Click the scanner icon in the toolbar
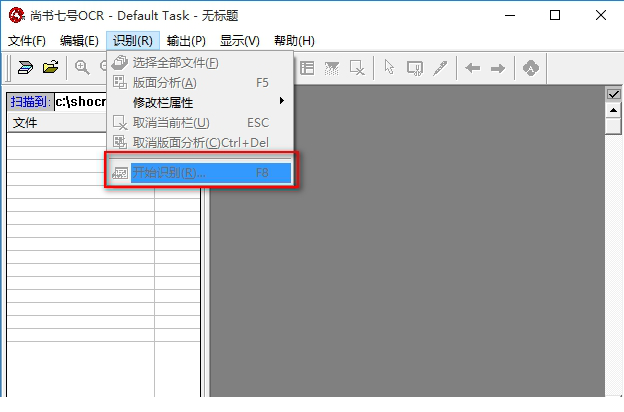 [25, 68]
